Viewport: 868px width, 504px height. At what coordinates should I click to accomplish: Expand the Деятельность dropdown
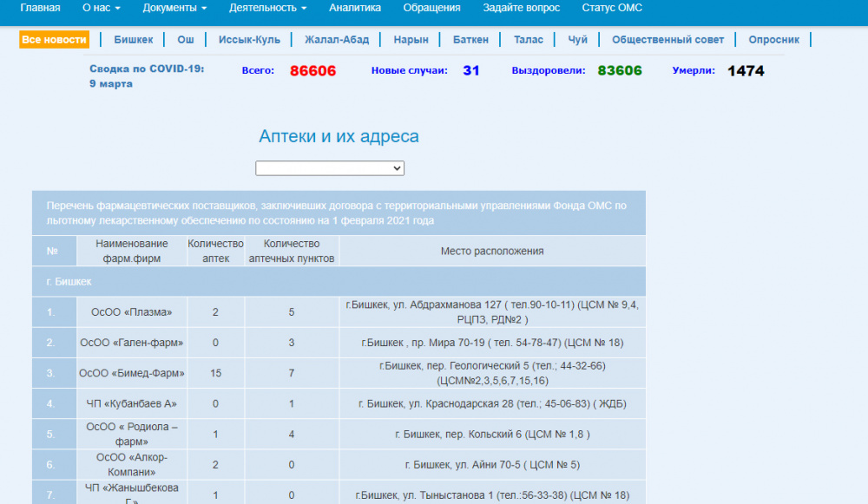pyautogui.click(x=267, y=8)
